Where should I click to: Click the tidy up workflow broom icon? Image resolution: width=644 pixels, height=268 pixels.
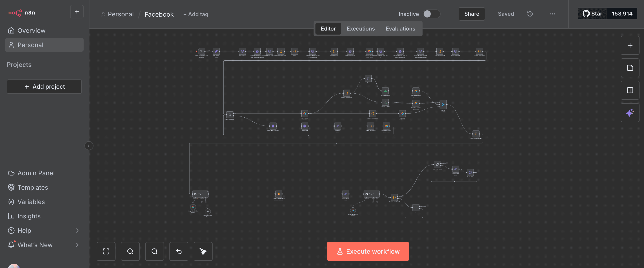click(x=203, y=251)
